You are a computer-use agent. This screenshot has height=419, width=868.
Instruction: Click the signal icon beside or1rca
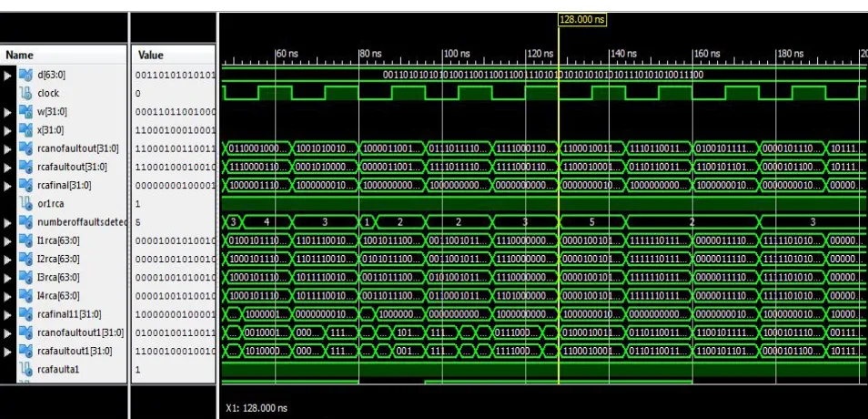pos(25,203)
